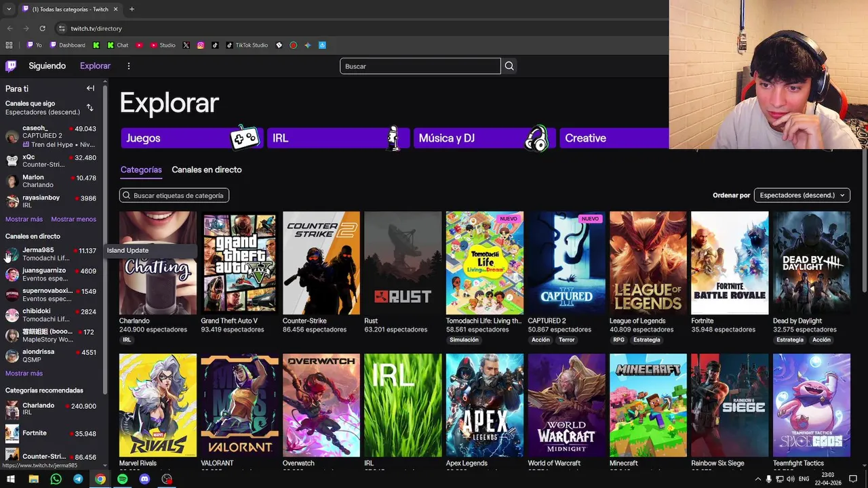Open the Kick Chat bookmark

tap(118, 45)
